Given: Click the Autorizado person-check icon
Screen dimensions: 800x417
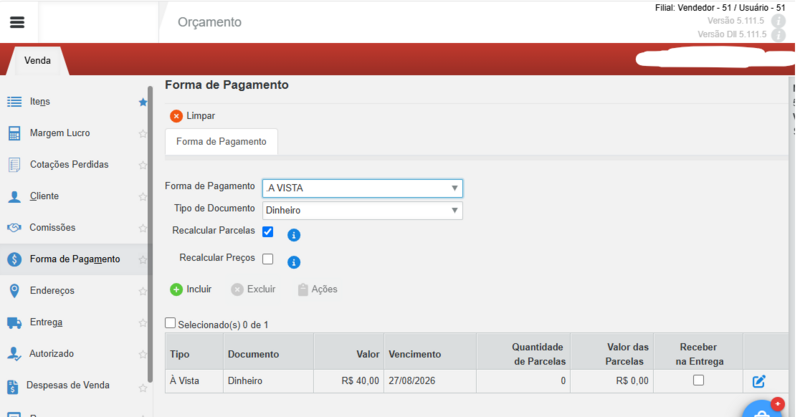Looking at the screenshot, I should (14, 354).
